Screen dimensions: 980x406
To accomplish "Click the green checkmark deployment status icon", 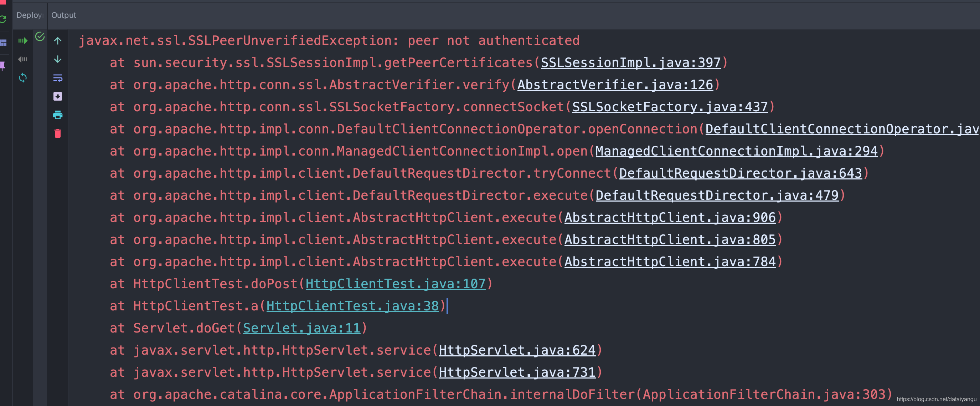I will [x=40, y=36].
